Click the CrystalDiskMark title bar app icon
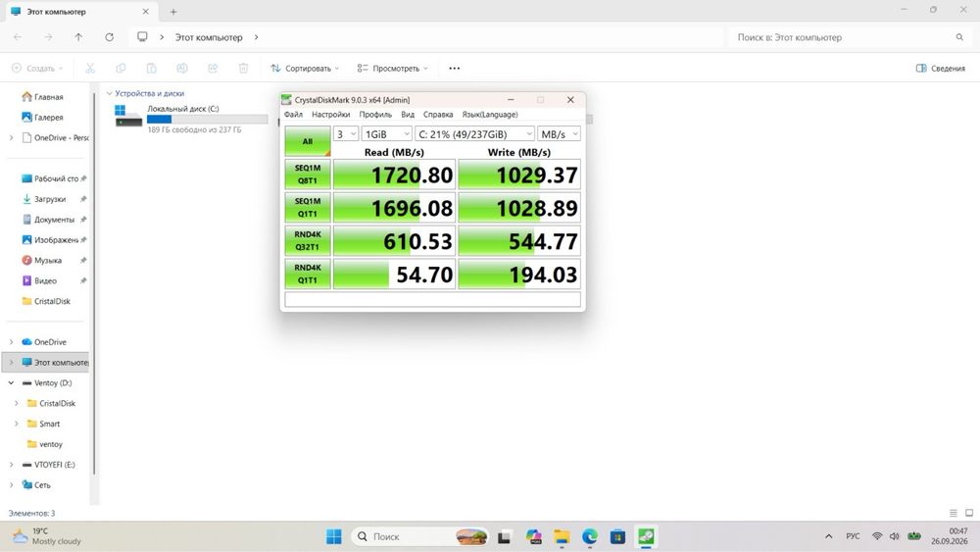The width and height of the screenshot is (980, 552). click(x=286, y=99)
